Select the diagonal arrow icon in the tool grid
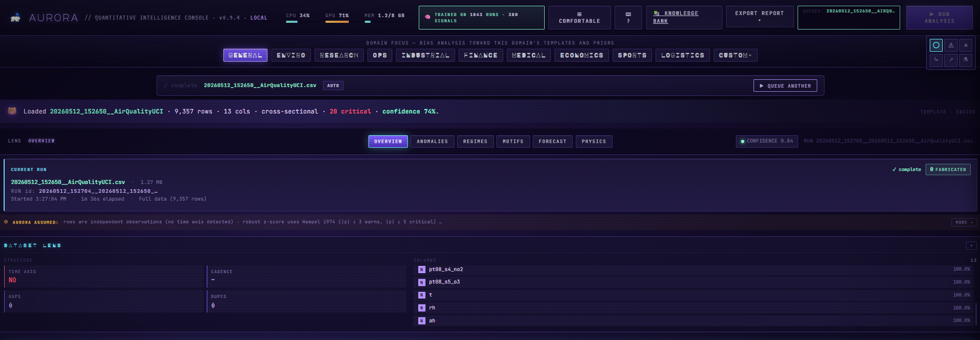 coord(951,60)
